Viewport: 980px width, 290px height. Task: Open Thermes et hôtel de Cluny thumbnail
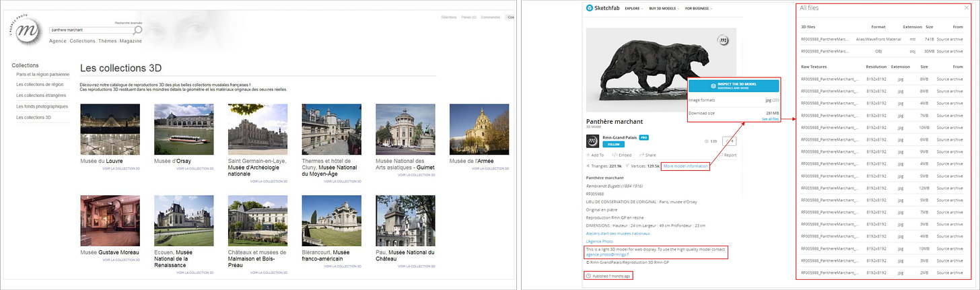332,129
